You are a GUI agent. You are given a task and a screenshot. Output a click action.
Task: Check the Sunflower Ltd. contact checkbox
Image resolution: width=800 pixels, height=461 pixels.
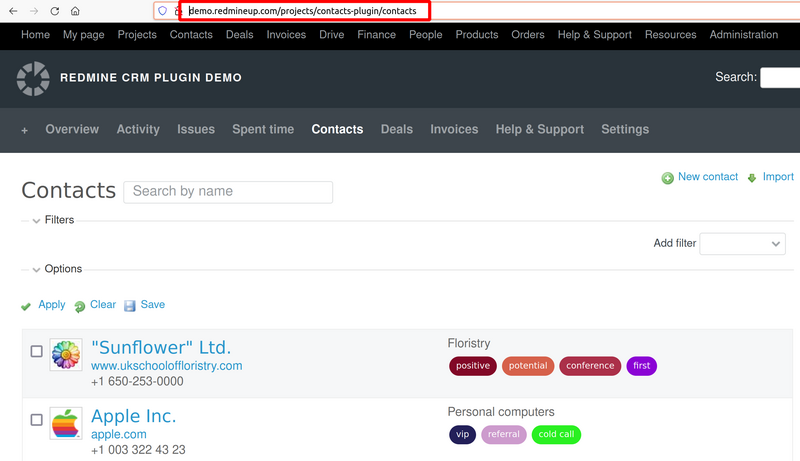37,351
